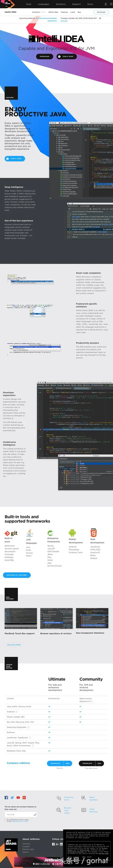Viewport: 113px width, 868px height.
Task: Click AND MUCH MORE button
Action: pos(14,645)
